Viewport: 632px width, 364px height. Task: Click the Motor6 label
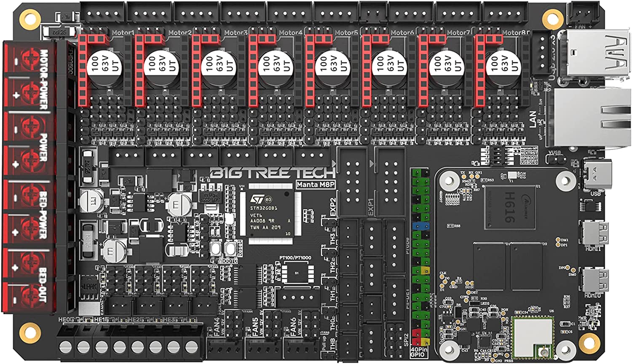(x=402, y=32)
